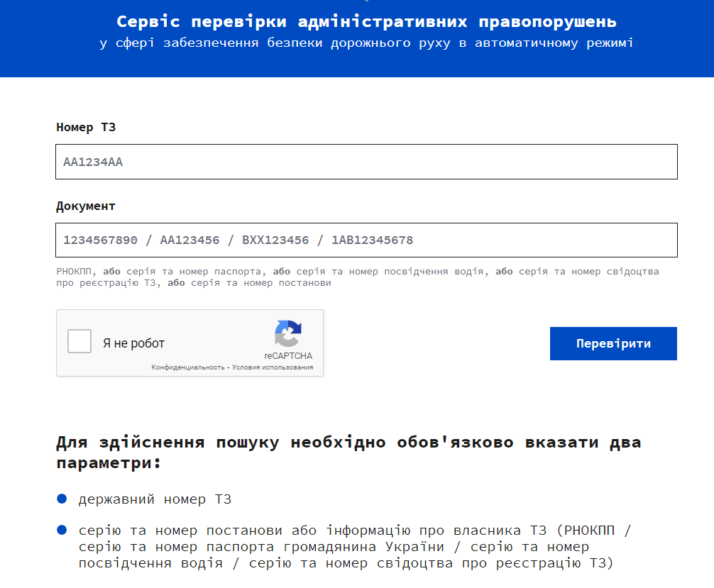714x588 pixels.
Task: Click the "Номер ТЗ" input field
Action: point(367,162)
